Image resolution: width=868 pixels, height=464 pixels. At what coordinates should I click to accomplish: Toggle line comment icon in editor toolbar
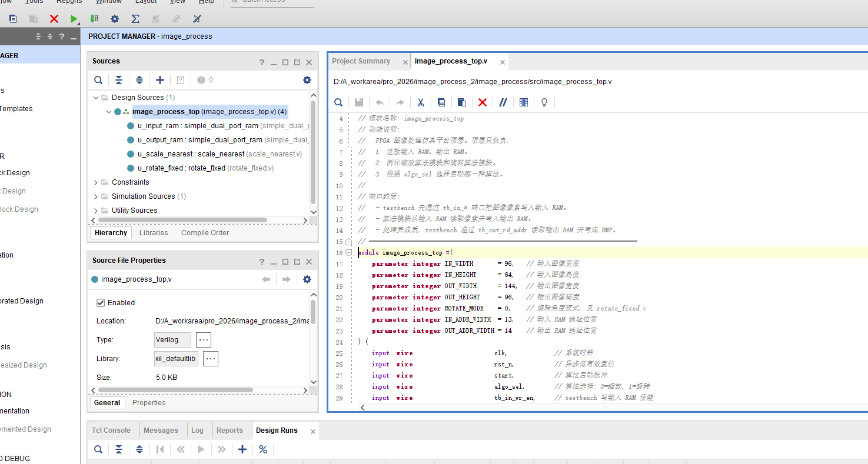coord(503,102)
